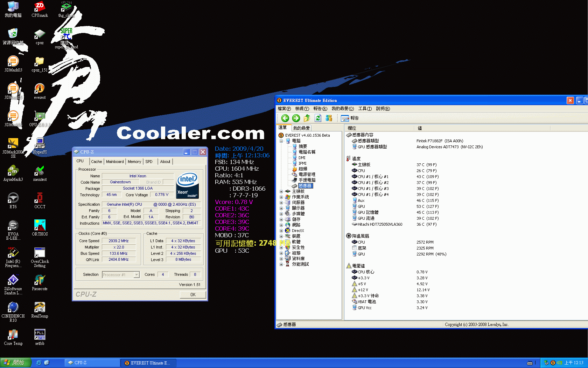Switch to the Memory tab in CPU-Z
Screen dimensions: 588x368
[x=134, y=162]
